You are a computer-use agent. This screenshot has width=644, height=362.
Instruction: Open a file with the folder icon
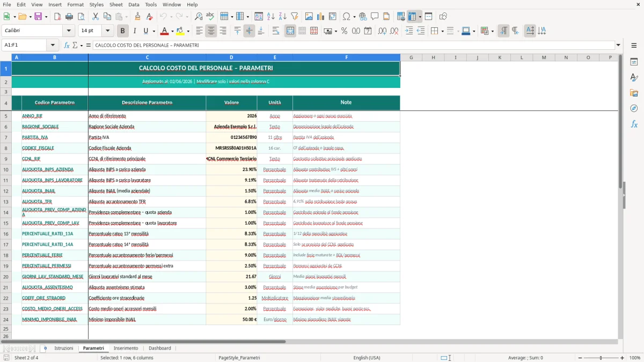tap(21, 17)
